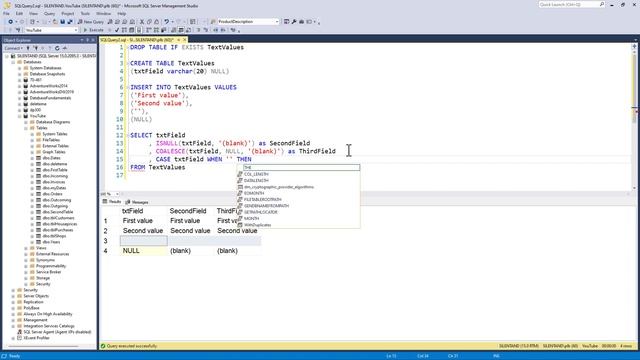Click the Save All icon
This screenshot has height=360, width=640.
[70, 22]
